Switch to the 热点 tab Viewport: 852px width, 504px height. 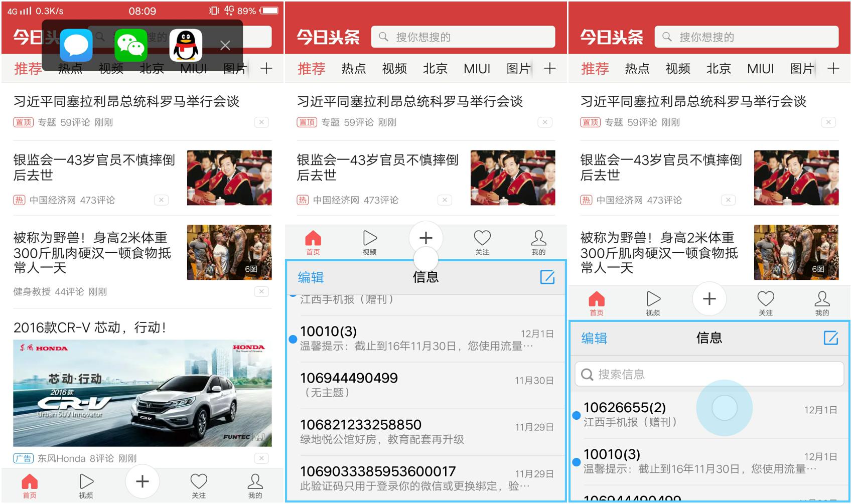[x=354, y=69]
